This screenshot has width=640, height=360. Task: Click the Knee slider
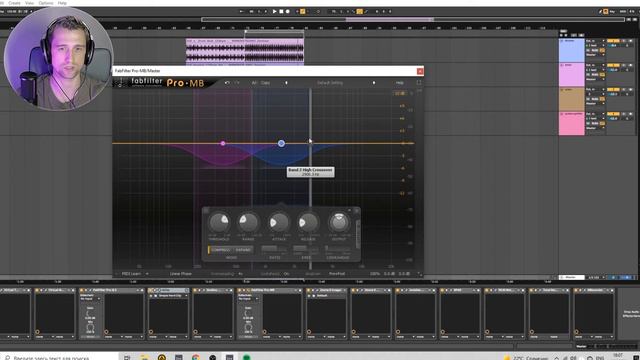click(306, 249)
